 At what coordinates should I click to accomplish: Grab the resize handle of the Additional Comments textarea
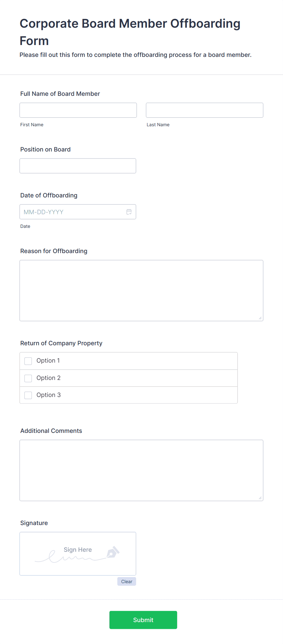260,498
